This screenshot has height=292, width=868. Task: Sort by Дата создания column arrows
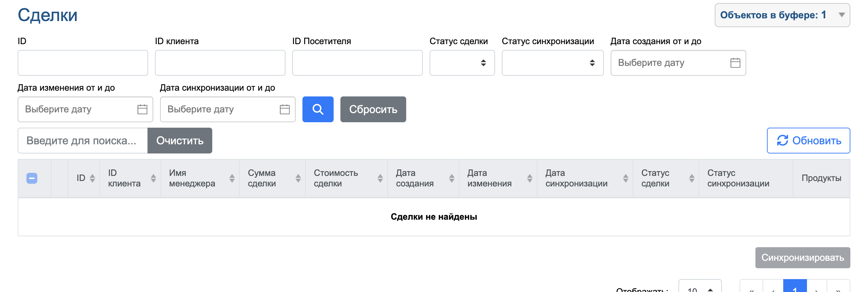(452, 178)
